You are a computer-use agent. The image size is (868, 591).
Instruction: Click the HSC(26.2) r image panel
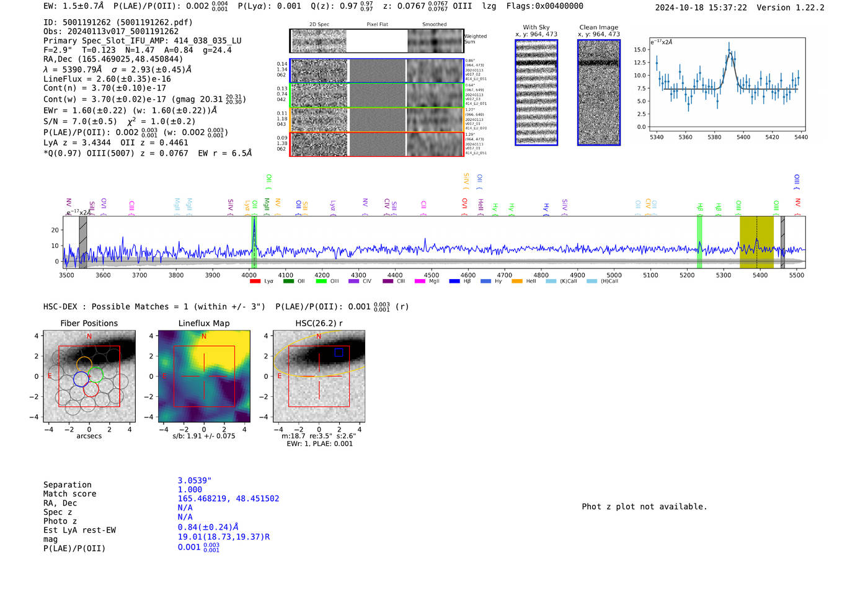click(x=319, y=376)
